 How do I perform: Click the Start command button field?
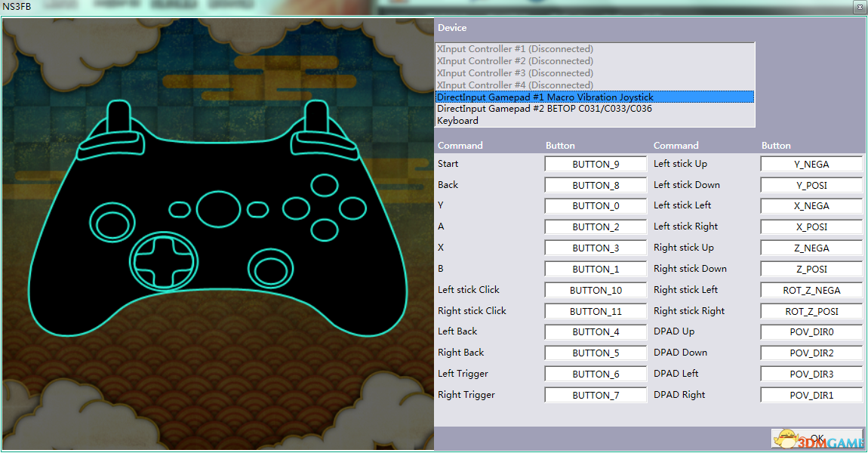[596, 164]
